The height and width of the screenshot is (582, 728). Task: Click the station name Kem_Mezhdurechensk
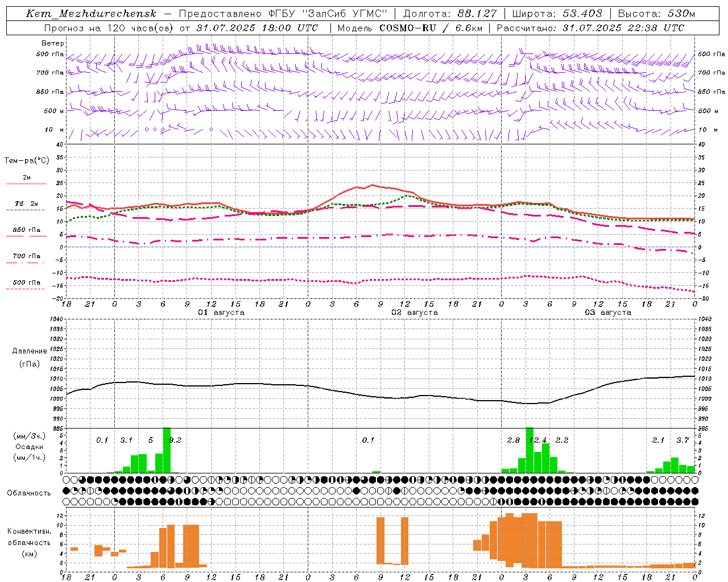point(91,14)
